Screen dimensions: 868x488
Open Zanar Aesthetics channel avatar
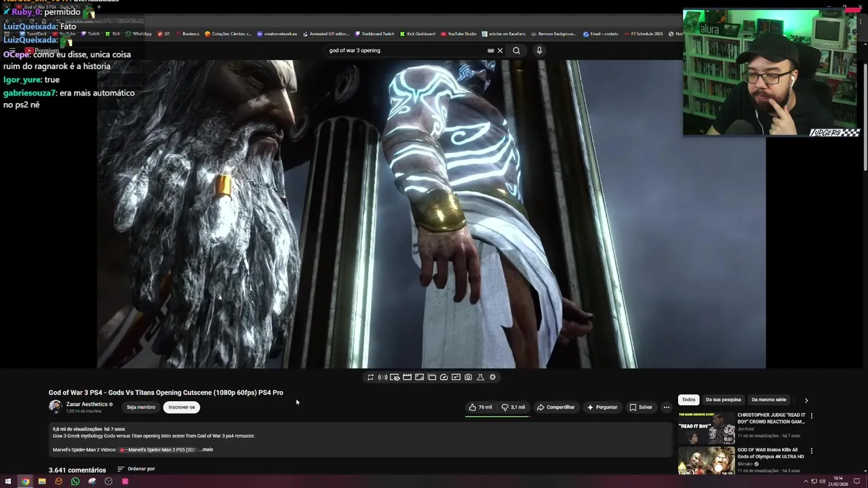[x=55, y=407]
